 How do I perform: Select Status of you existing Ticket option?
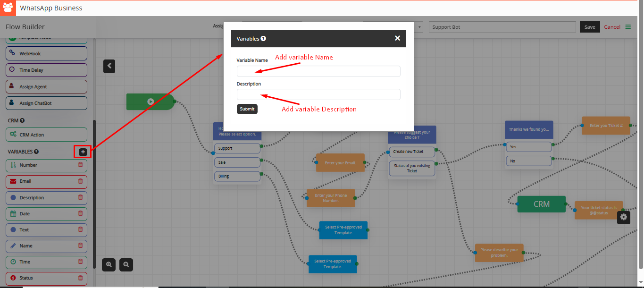(412, 168)
